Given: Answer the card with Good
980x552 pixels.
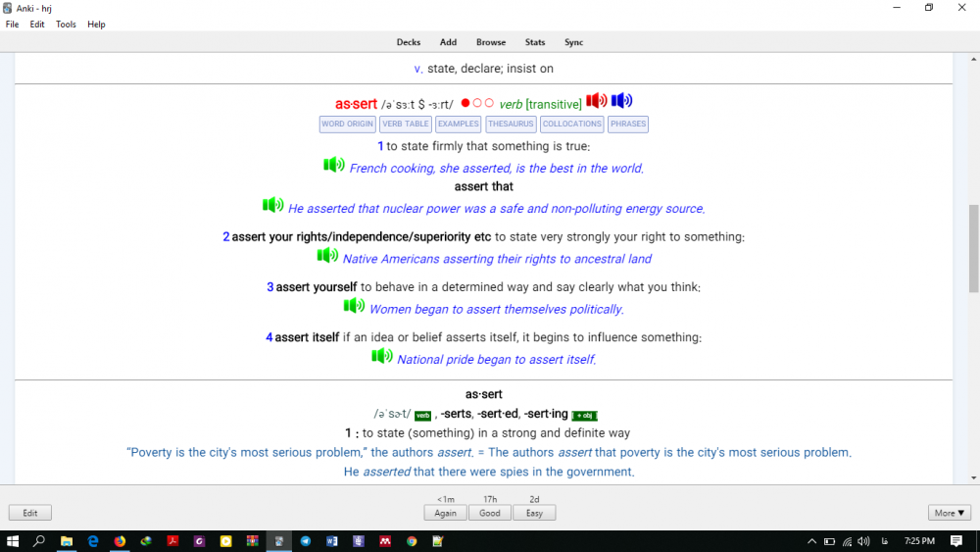Looking at the screenshot, I should [x=490, y=513].
